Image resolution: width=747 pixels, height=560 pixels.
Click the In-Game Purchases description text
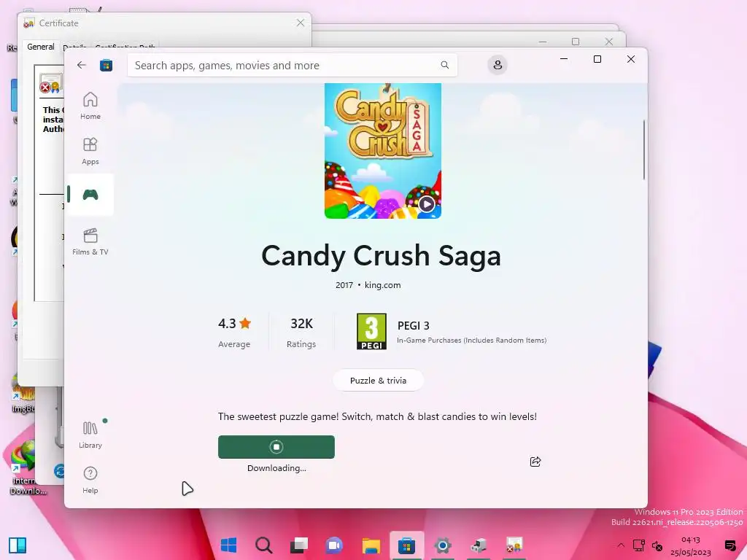pyautogui.click(x=472, y=340)
